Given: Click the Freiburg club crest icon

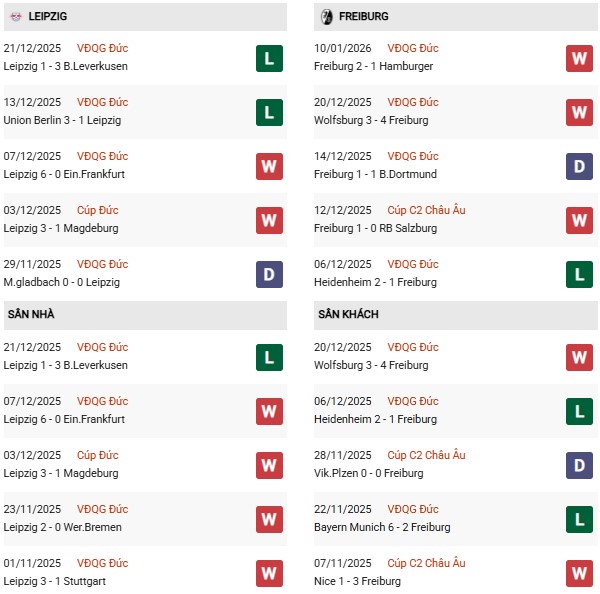Looking at the screenshot, I should click(x=325, y=17).
